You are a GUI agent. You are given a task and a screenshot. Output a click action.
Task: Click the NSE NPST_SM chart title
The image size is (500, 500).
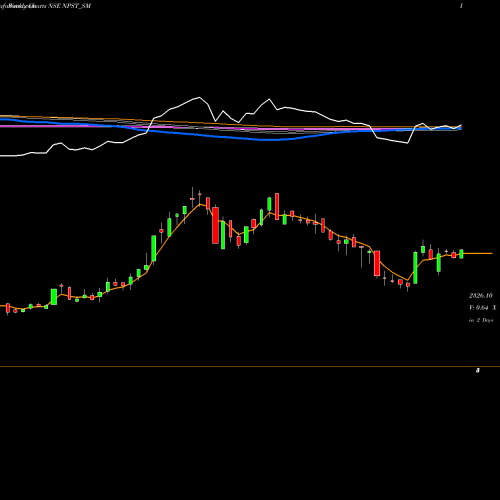coord(70,6)
